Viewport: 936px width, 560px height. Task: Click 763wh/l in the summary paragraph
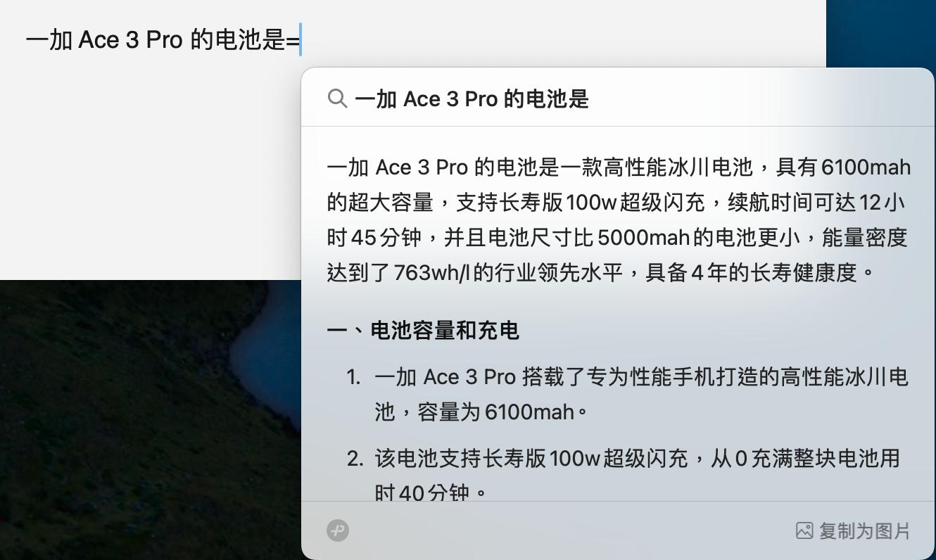click(x=431, y=272)
